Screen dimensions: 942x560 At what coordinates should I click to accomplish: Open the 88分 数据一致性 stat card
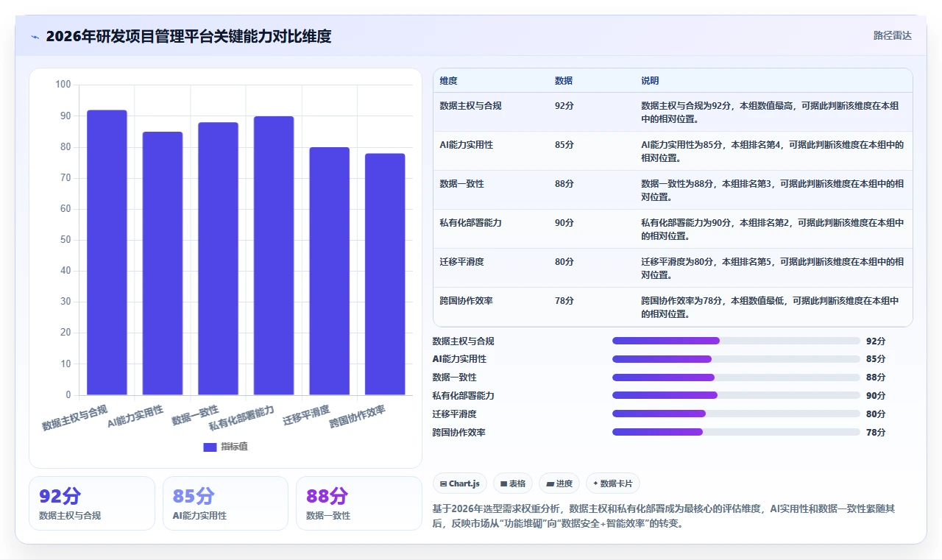pyautogui.click(x=359, y=503)
